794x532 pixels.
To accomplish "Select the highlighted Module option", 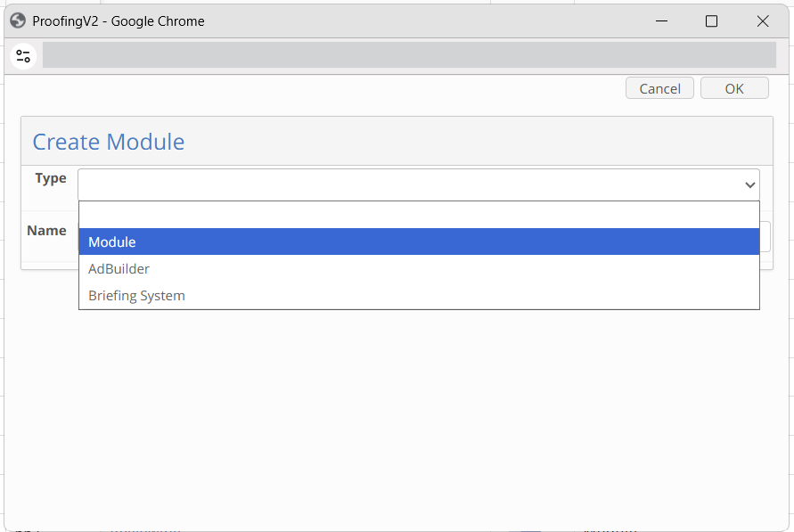I will click(420, 241).
